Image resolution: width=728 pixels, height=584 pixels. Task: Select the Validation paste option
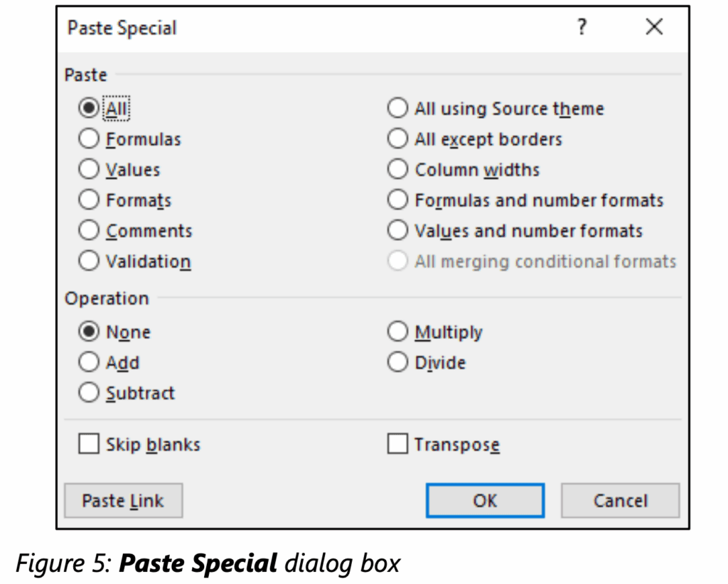[89, 261]
